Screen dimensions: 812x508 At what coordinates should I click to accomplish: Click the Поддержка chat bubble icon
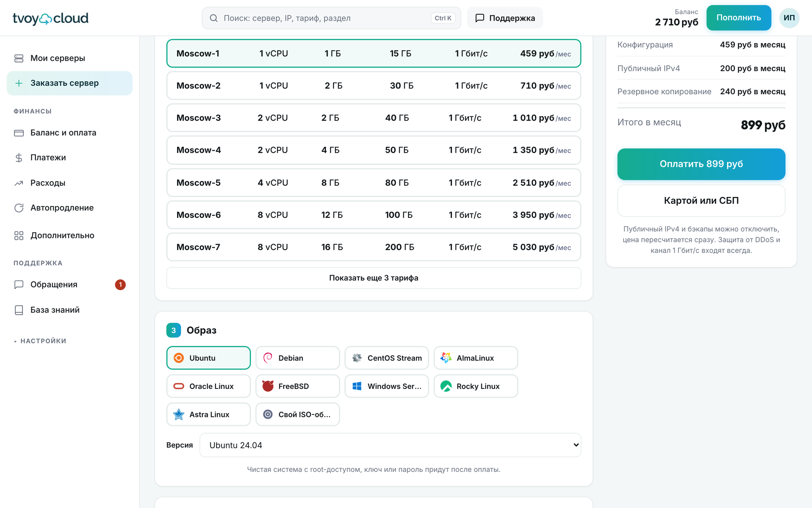pyautogui.click(x=480, y=18)
